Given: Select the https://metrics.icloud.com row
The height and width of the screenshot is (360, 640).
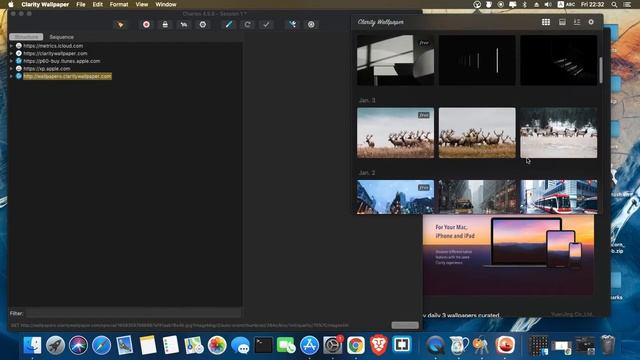Looking at the screenshot, I should (53, 46).
